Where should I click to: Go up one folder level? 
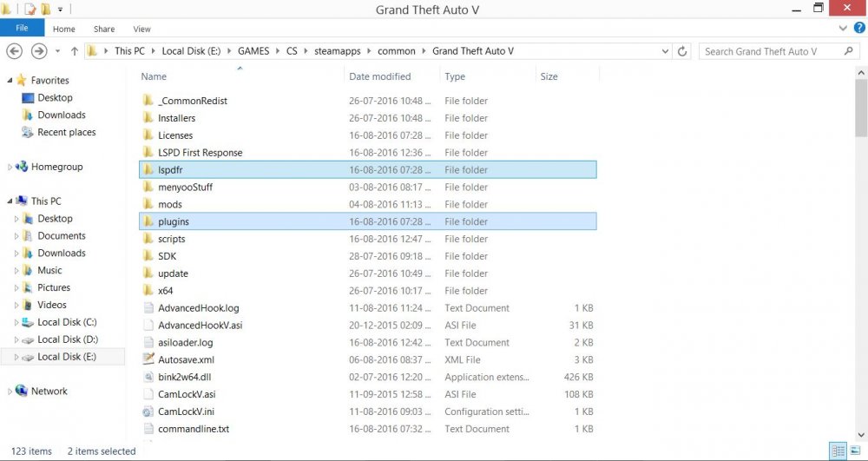click(74, 51)
